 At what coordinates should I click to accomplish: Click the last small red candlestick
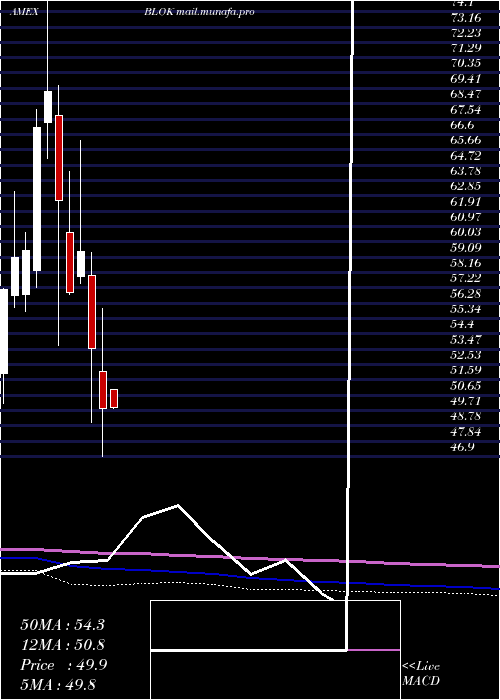(114, 398)
